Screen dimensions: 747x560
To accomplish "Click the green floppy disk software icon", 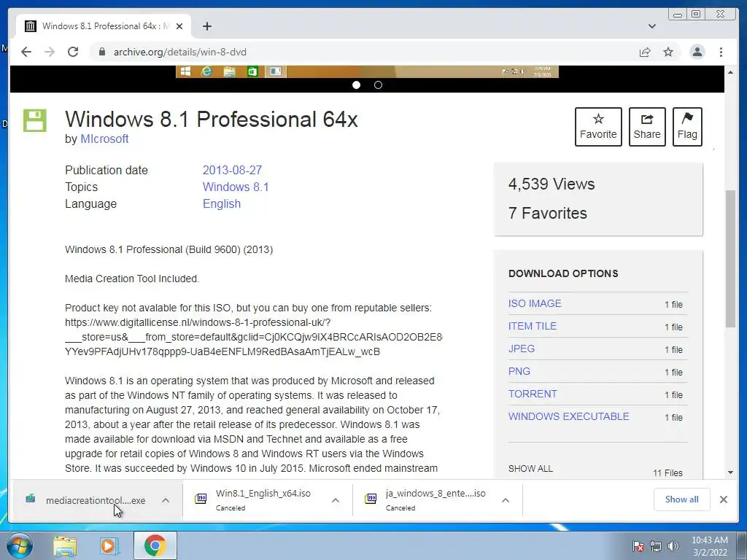I will pos(35,120).
